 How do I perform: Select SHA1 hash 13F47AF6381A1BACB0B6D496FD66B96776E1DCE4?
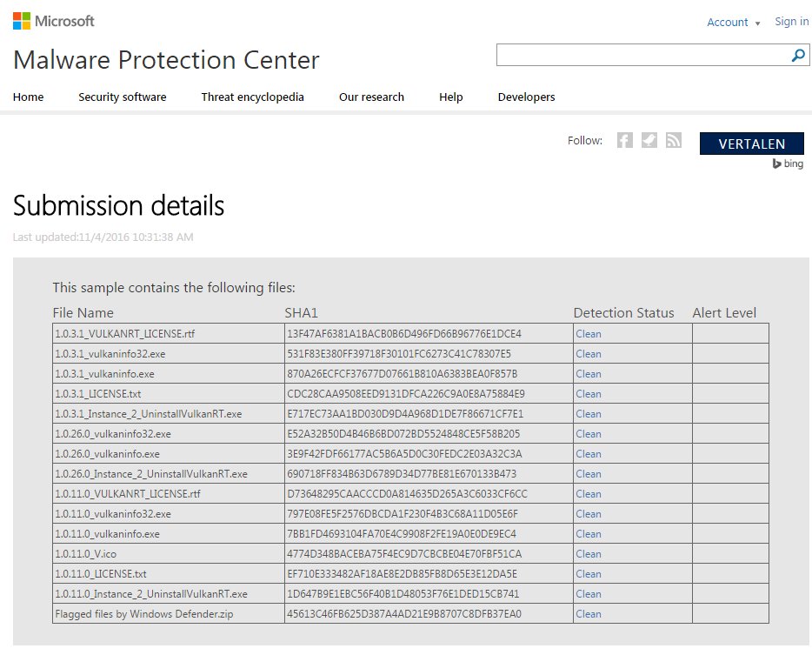point(404,334)
